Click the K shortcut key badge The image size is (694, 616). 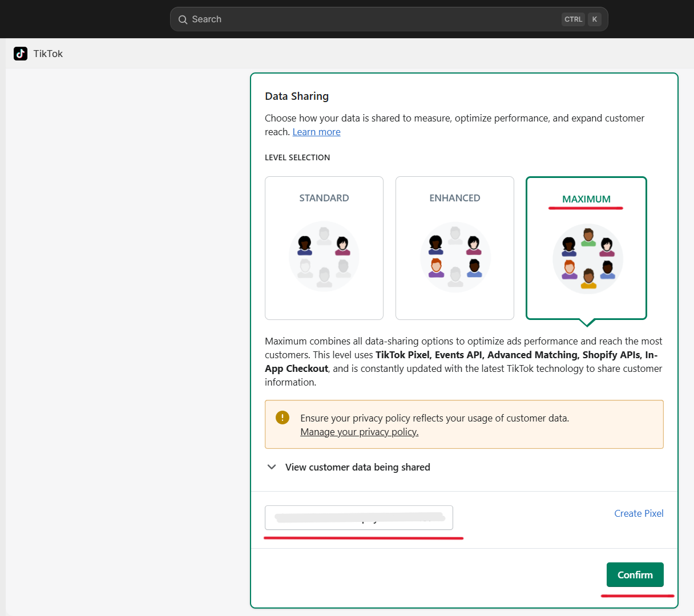pos(594,19)
